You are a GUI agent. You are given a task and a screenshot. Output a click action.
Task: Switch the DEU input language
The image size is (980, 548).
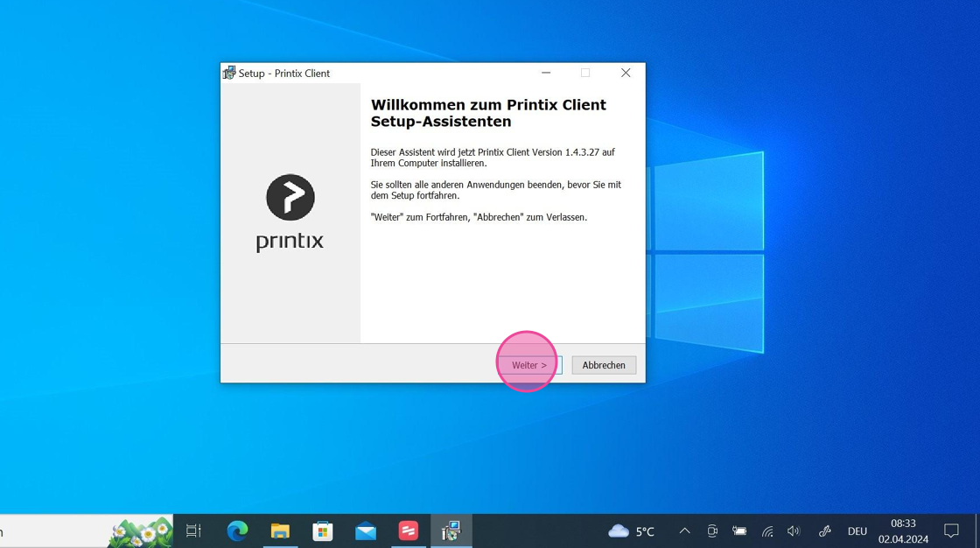857,530
